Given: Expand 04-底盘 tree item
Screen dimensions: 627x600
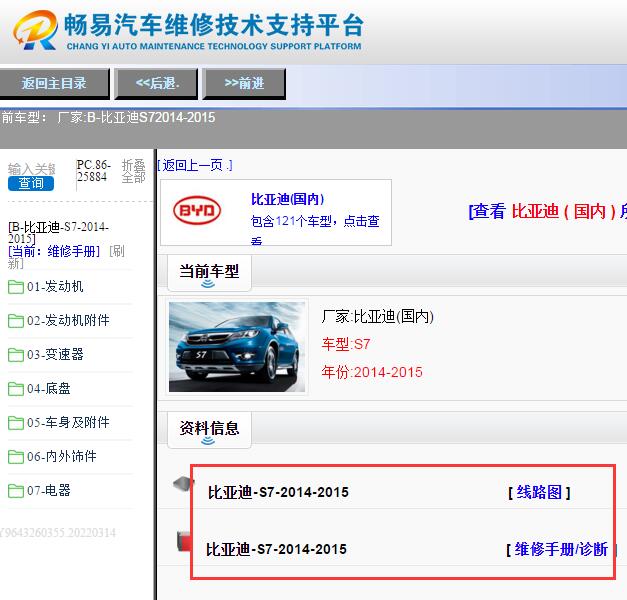Looking at the screenshot, I should (x=49, y=389).
